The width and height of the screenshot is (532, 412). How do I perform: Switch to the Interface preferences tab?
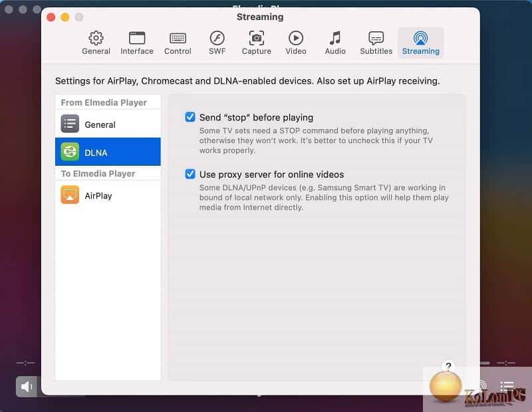[137, 43]
